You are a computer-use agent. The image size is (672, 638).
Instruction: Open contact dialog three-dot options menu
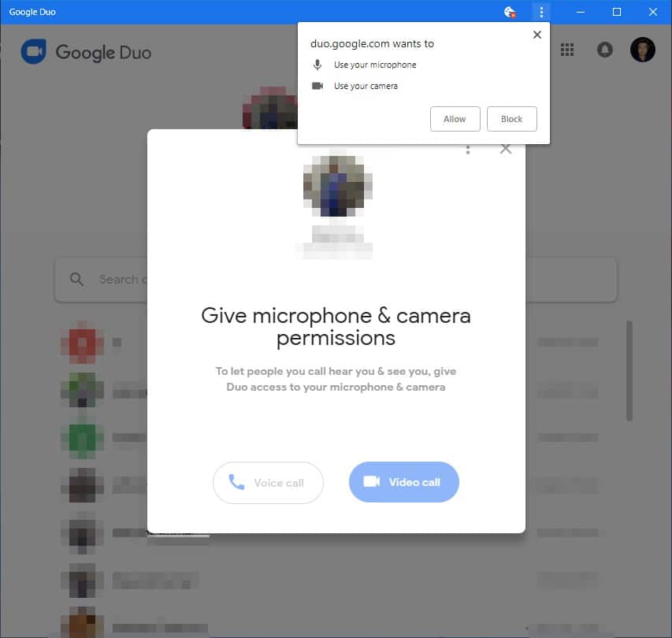click(468, 150)
